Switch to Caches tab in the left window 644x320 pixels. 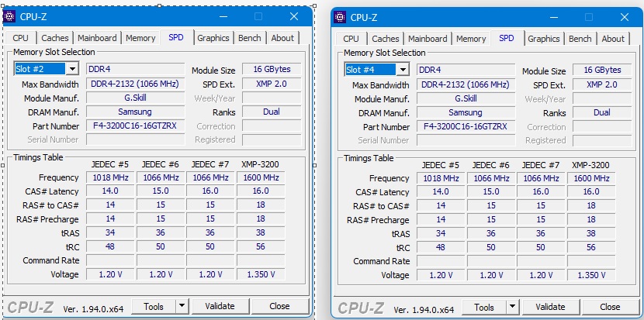pyautogui.click(x=55, y=38)
